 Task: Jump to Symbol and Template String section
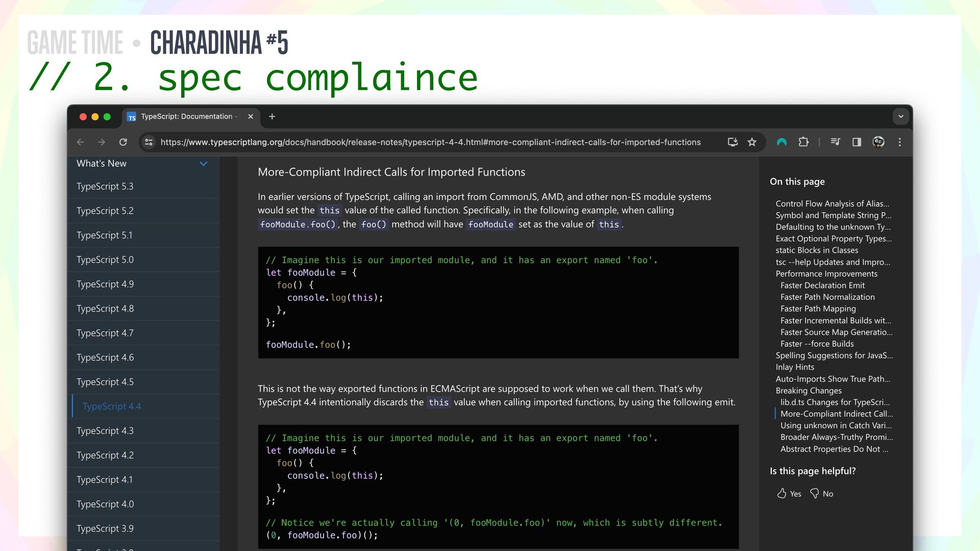(x=834, y=215)
